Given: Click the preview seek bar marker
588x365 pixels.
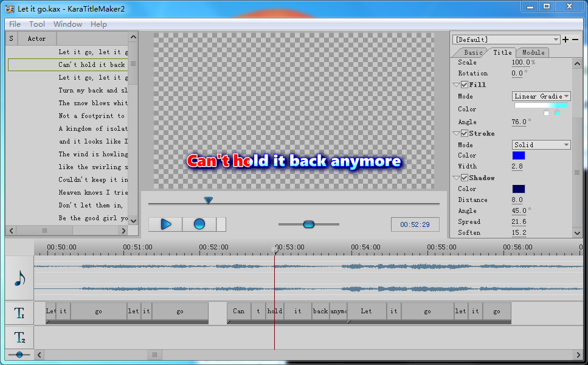Looking at the screenshot, I should [208, 200].
